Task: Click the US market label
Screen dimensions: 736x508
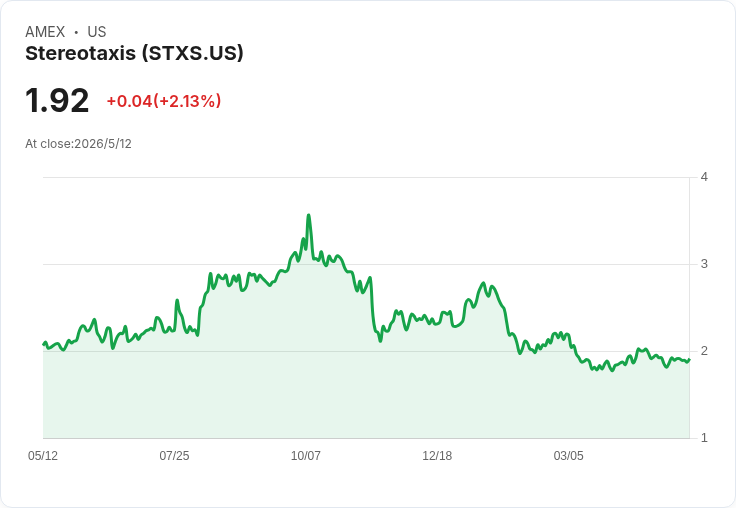Action: [x=97, y=32]
